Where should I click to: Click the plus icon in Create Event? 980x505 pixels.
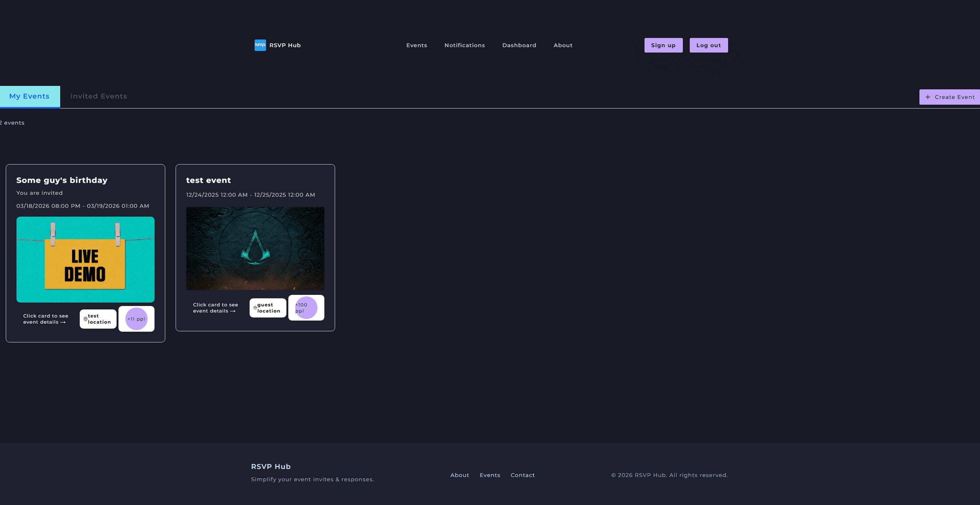pyautogui.click(x=928, y=97)
